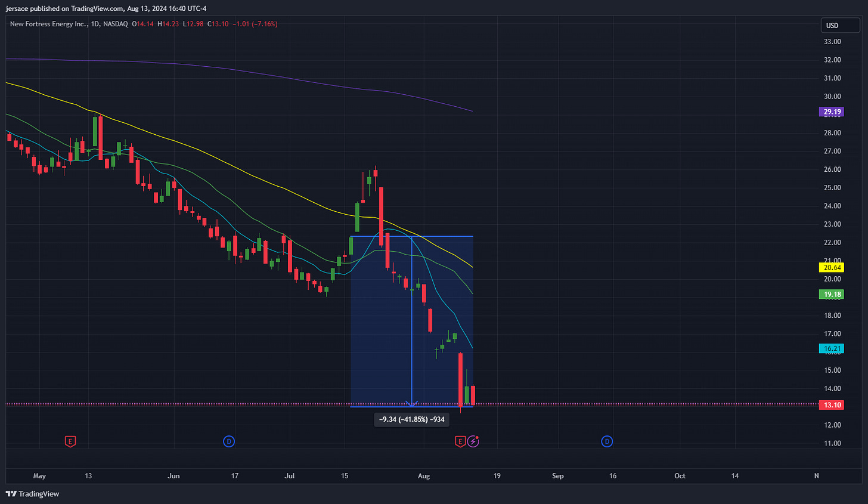Click the May label on the time axis
Image resolution: width=868 pixels, height=504 pixels.
click(39, 476)
